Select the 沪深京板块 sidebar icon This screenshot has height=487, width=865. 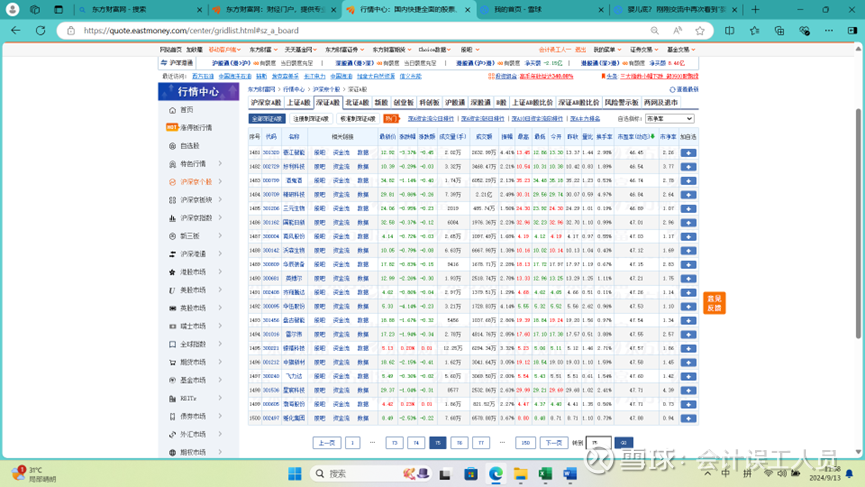pyautogui.click(x=172, y=200)
